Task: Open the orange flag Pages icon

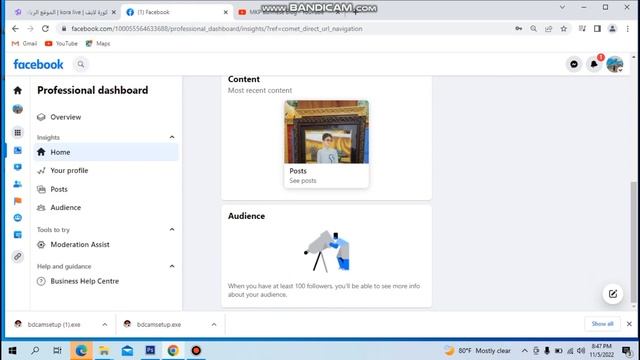Action: coord(18,201)
